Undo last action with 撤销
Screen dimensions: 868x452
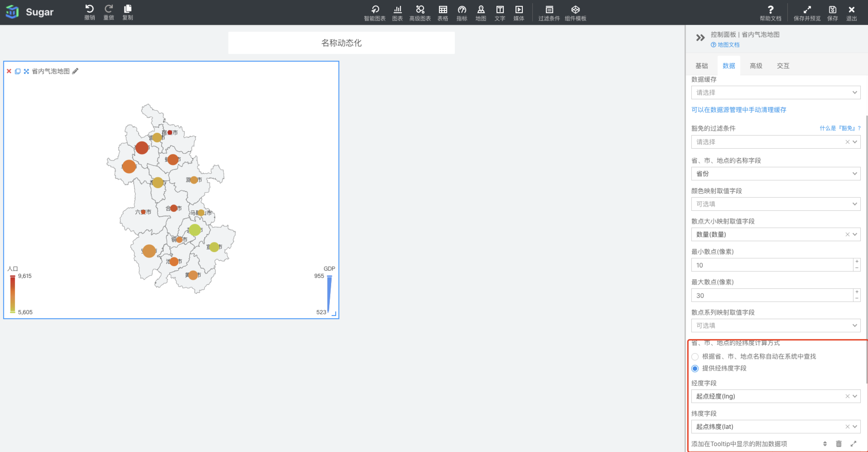coord(89,12)
